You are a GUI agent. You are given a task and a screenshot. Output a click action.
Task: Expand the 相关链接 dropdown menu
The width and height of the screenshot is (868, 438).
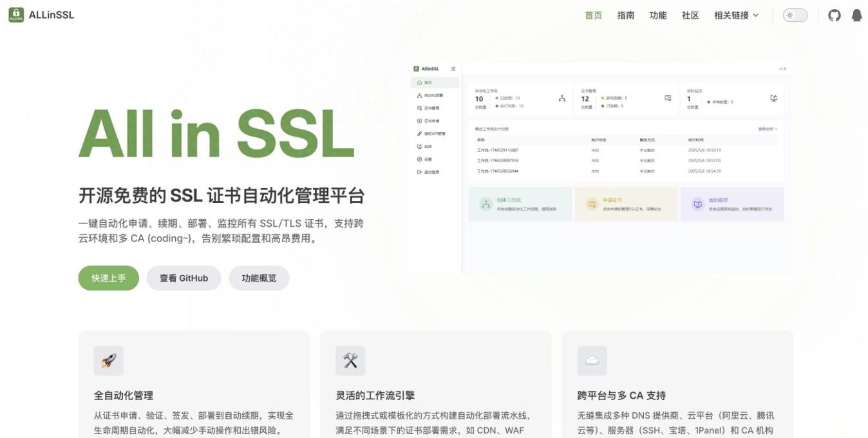pos(737,15)
